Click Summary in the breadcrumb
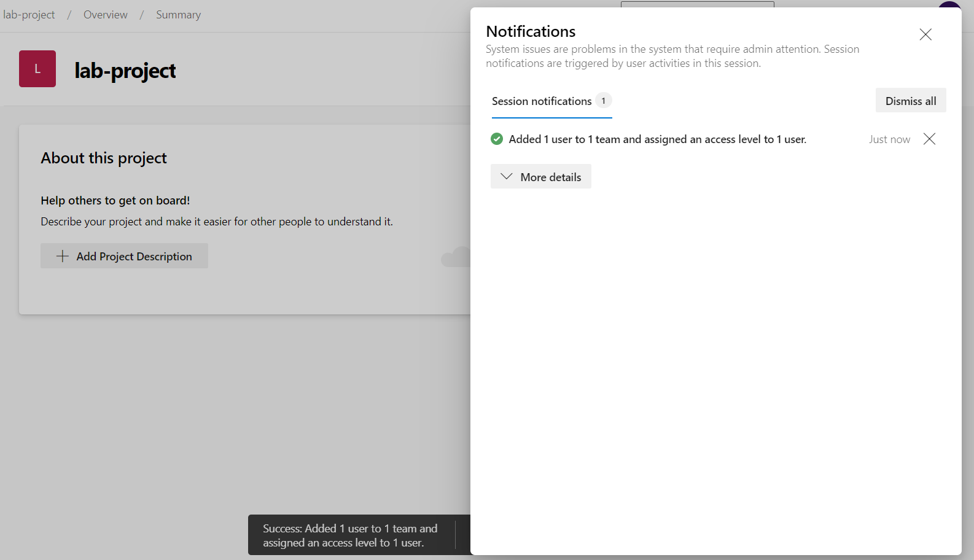 [178, 15]
